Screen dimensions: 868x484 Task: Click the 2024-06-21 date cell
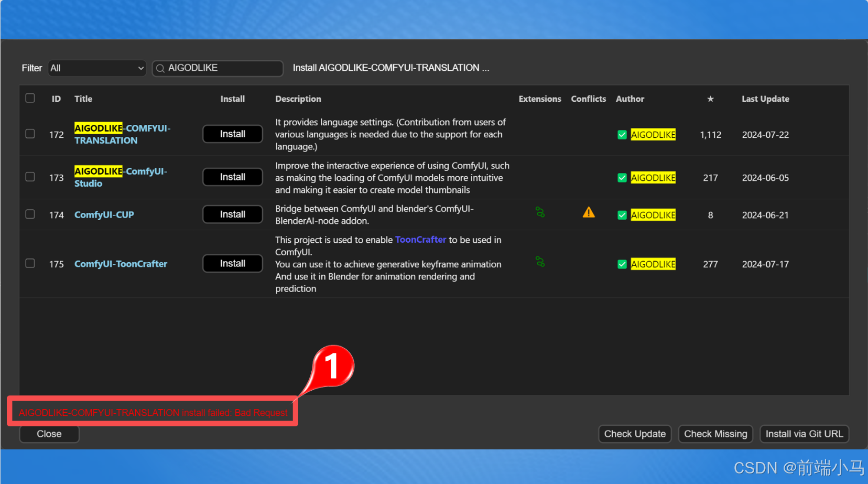(x=765, y=215)
